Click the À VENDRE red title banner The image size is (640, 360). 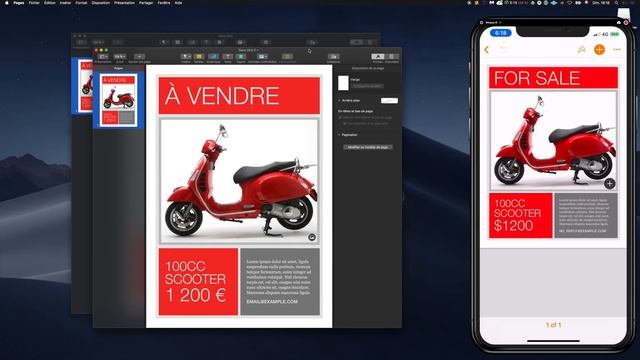tap(239, 96)
